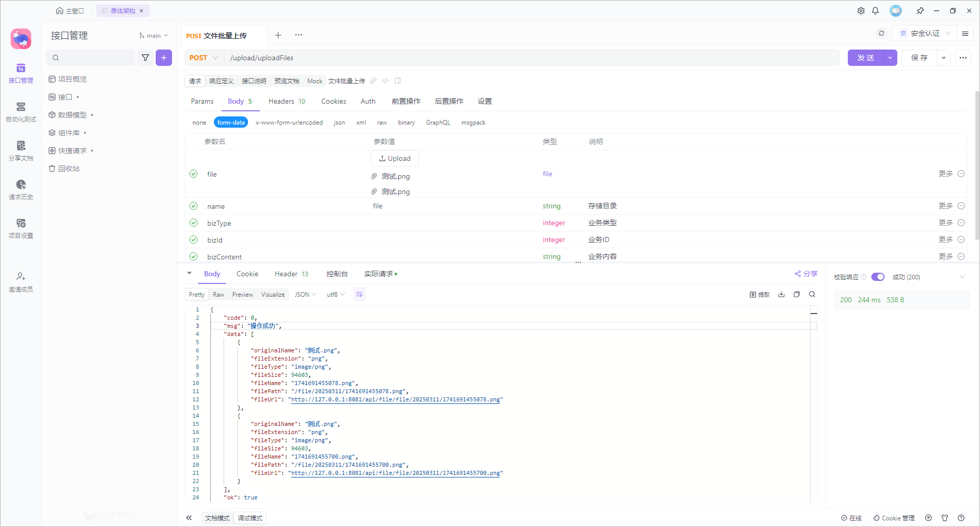Download the response using the download icon
The image size is (980, 527).
[781, 294]
